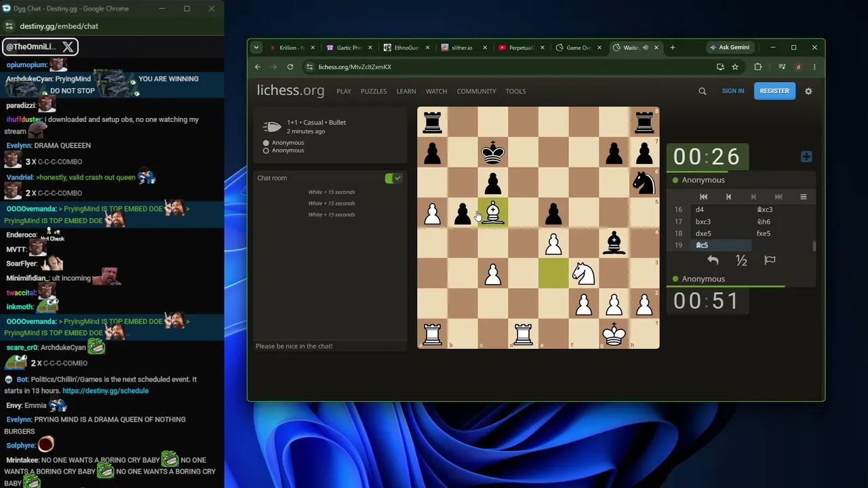
Task: Click the SIGN IN link
Action: 733,91
